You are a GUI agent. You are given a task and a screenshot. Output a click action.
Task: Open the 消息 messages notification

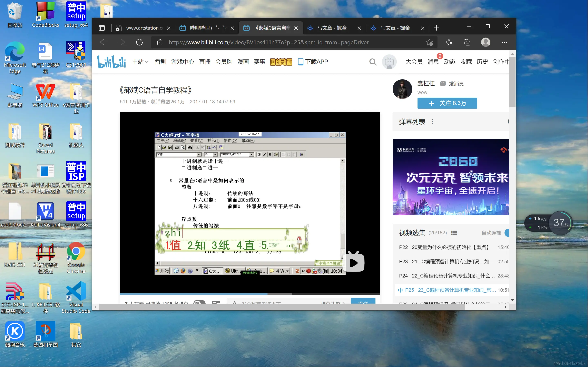433,62
